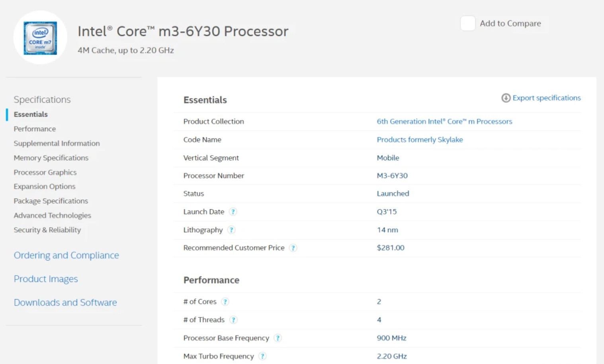The image size is (604, 364).
Task: Open help icon for Max Turbo Frequency
Action: coord(262,356)
